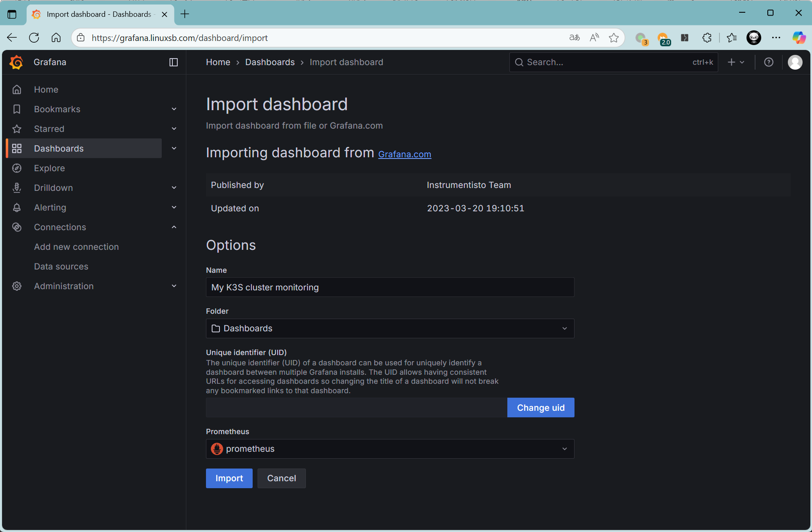
Task: Click the blue Import button
Action: coord(229,478)
